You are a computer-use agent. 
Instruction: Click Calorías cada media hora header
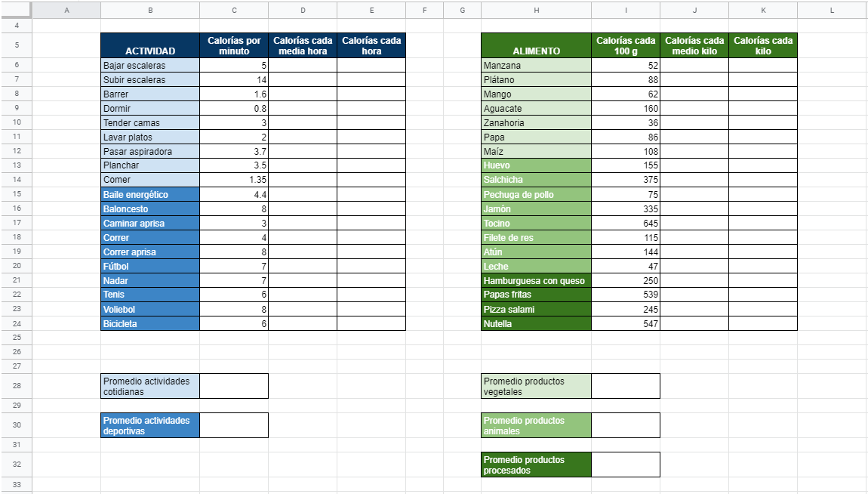[x=303, y=45]
